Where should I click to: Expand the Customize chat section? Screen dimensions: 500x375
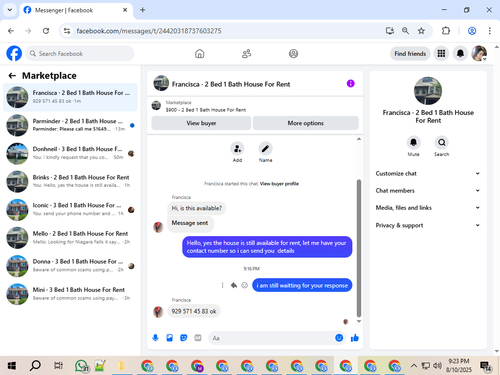click(428, 173)
